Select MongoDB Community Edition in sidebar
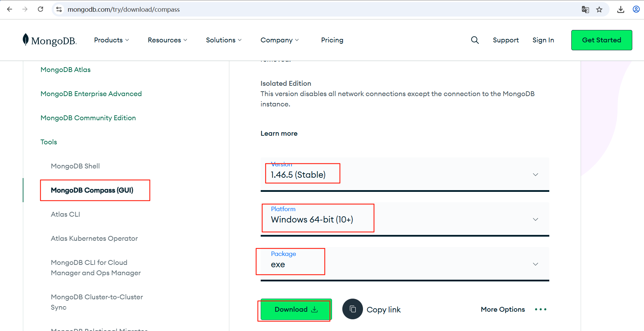The image size is (644, 331). (x=88, y=118)
